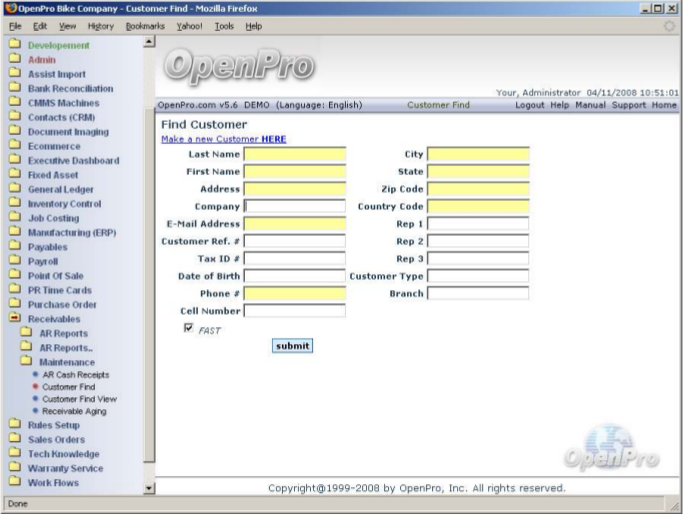
Task: Open Customer Find View in sidebar
Action: tap(79, 399)
